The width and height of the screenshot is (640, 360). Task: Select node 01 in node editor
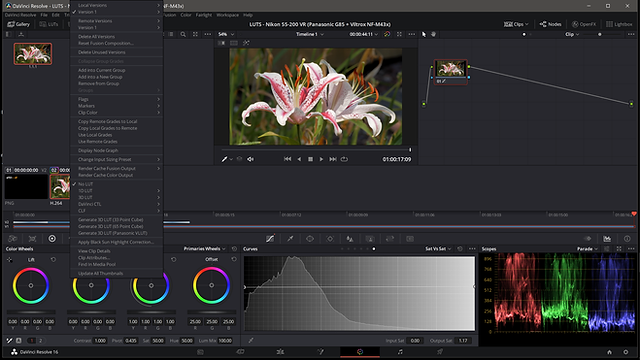(451, 72)
